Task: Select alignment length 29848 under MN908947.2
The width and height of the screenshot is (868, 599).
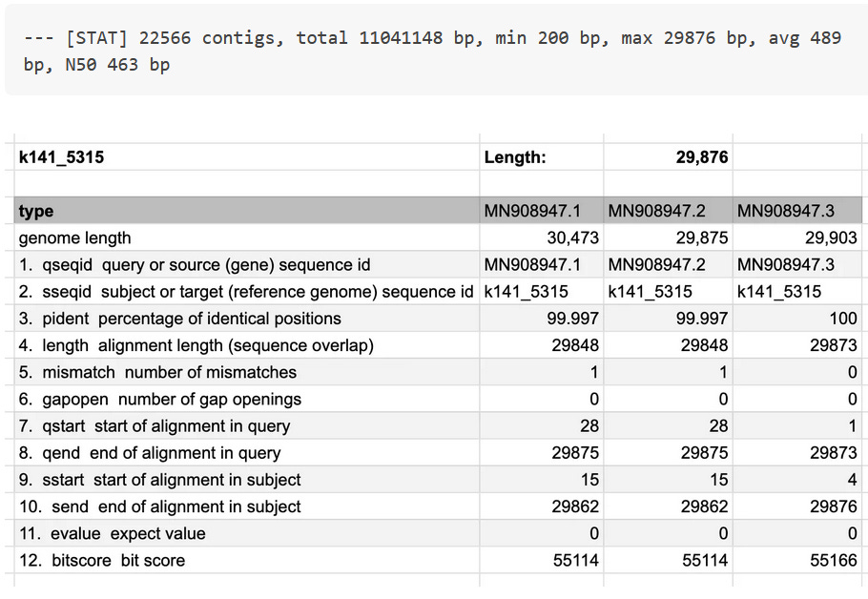Action: 668,345
